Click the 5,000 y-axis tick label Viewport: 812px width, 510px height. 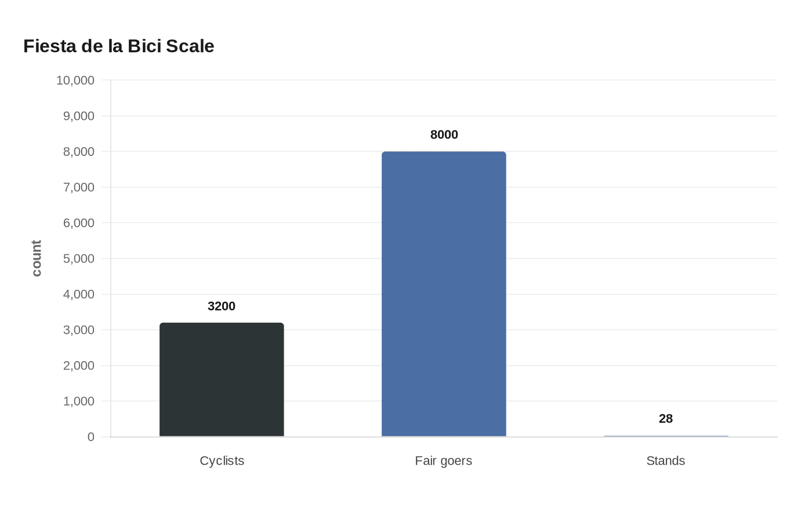point(79,258)
